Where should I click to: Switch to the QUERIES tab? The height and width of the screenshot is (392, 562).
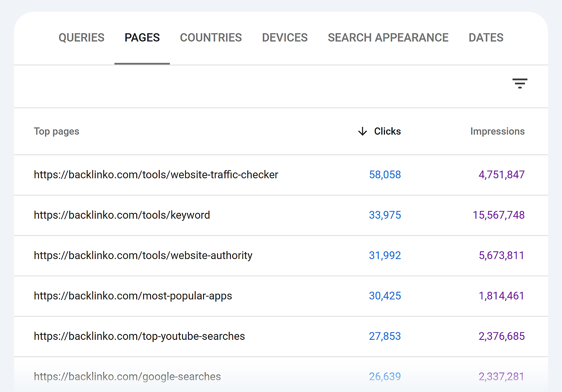[x=82, y=38]
